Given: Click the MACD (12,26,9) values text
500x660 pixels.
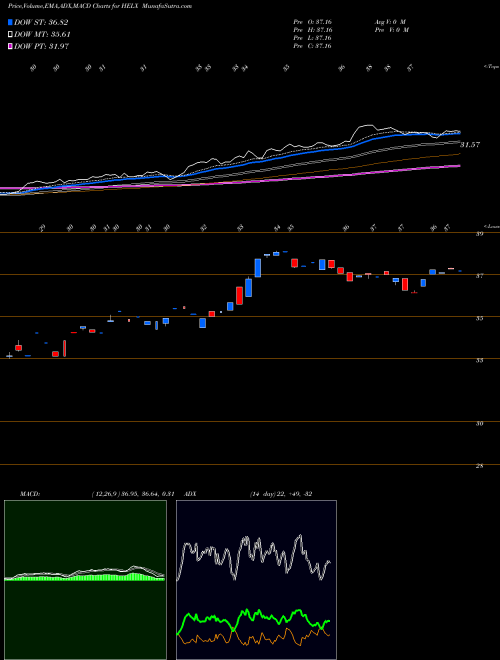Looking at the screenshot, I should pos(132,494).
